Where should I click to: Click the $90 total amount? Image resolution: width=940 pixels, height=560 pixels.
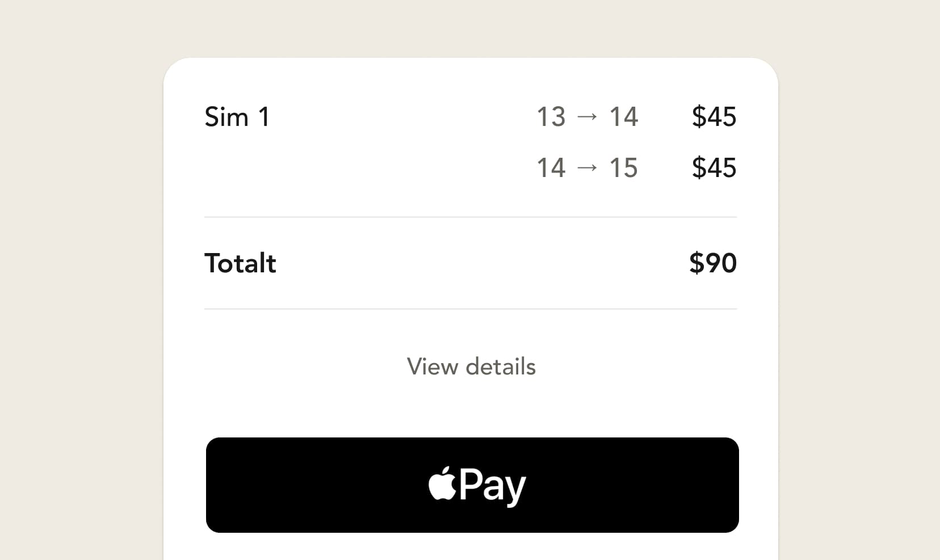(713, 263)
